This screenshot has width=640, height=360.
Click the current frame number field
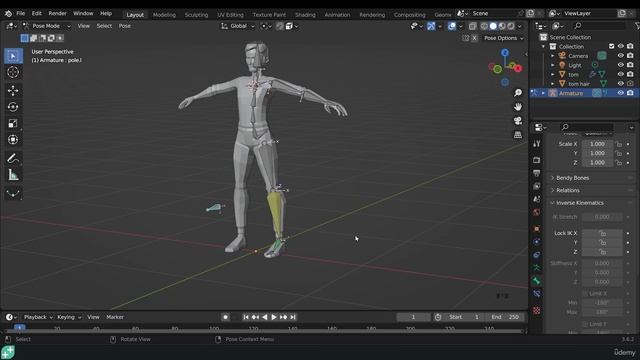(413, 317)
